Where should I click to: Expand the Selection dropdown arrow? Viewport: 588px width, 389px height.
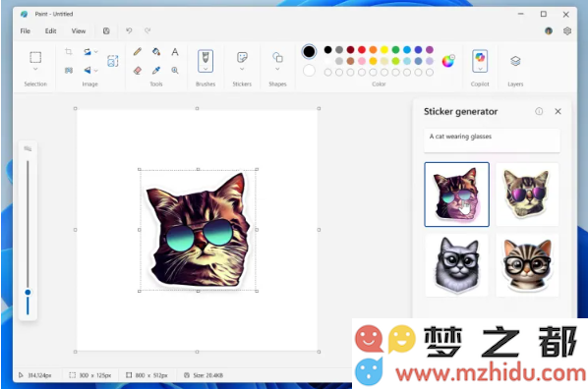click(35, 70)
